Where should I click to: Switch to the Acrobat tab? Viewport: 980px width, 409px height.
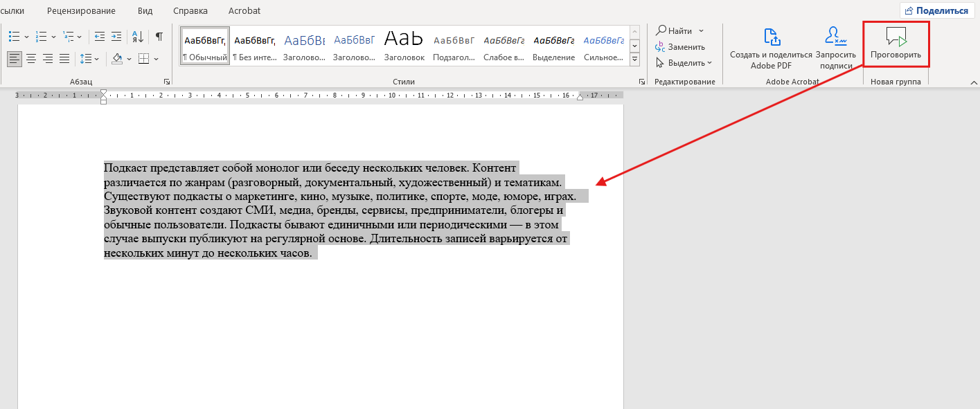click(244, 11)
